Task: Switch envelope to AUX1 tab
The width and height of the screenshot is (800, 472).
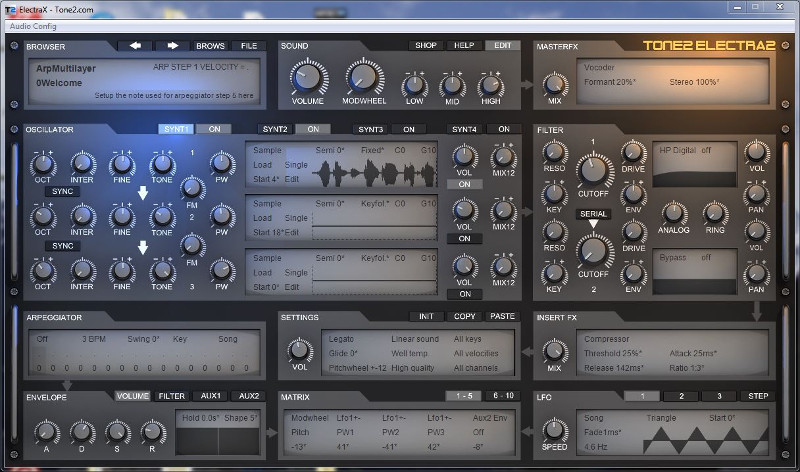Action: pos(210,396)
